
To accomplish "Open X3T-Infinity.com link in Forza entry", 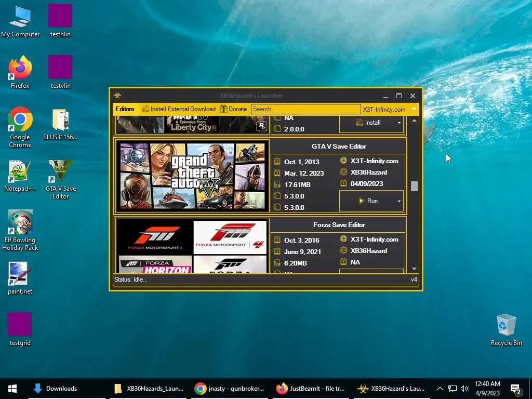I will (x=374, y=240).
